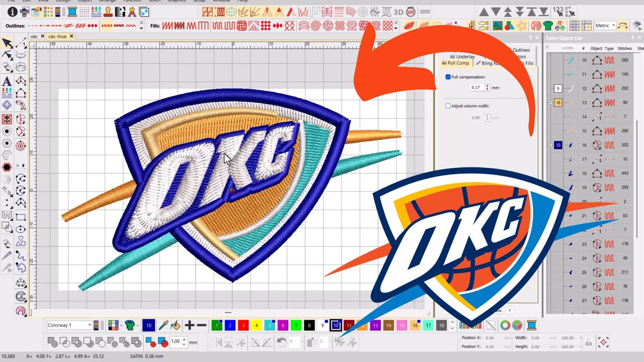Adjust the 1.00 mm offset stepper
This screenshot has width=644, height=362.
point(184,342)
